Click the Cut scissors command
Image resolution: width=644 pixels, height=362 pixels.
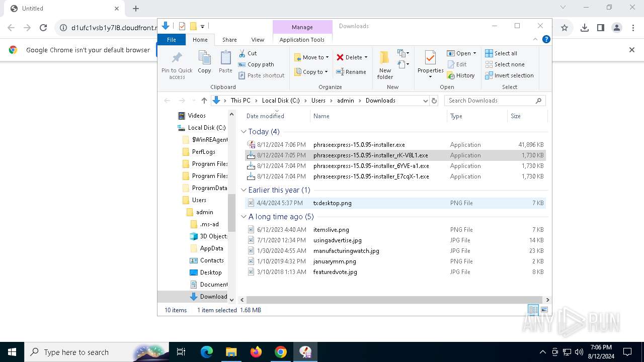tap(248, 53)
